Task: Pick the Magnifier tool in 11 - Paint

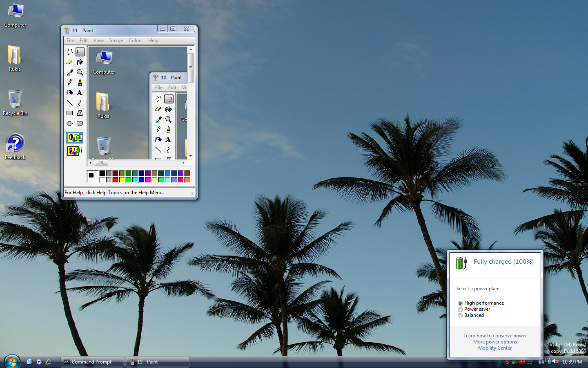Action: pyautogui.click(x=80, y=72)
